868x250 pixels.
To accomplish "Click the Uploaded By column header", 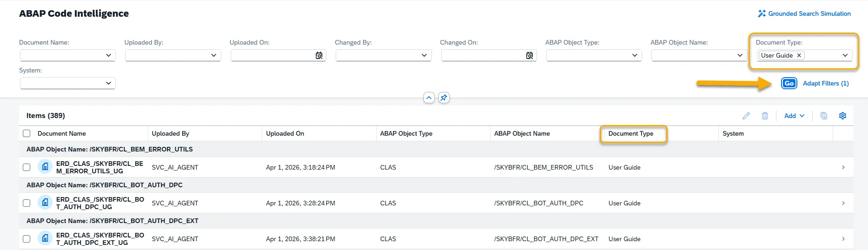I will coord(170,133).
